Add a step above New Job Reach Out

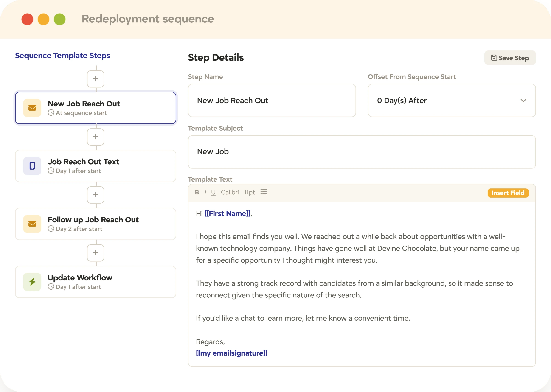point(96,79)
